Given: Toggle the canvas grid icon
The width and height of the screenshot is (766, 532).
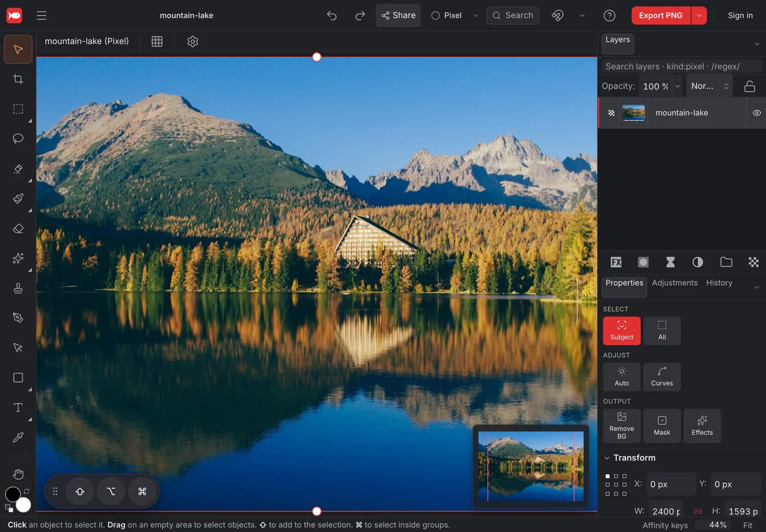Looking at the screenshot, I should pyautogui.click(x=157, y=41).
